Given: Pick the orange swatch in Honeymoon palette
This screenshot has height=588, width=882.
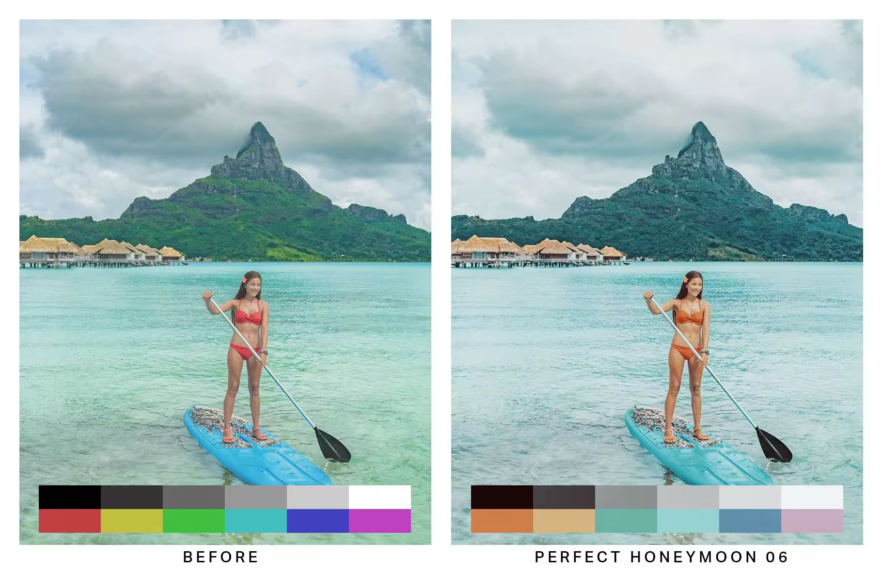Looking at the screenshot, I should point(502,521).
